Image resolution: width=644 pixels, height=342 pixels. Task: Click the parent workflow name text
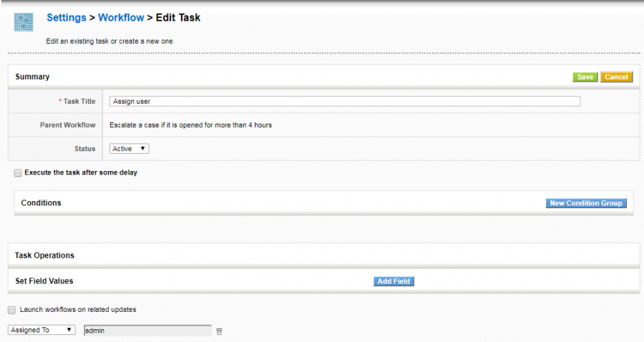(190, 125)
